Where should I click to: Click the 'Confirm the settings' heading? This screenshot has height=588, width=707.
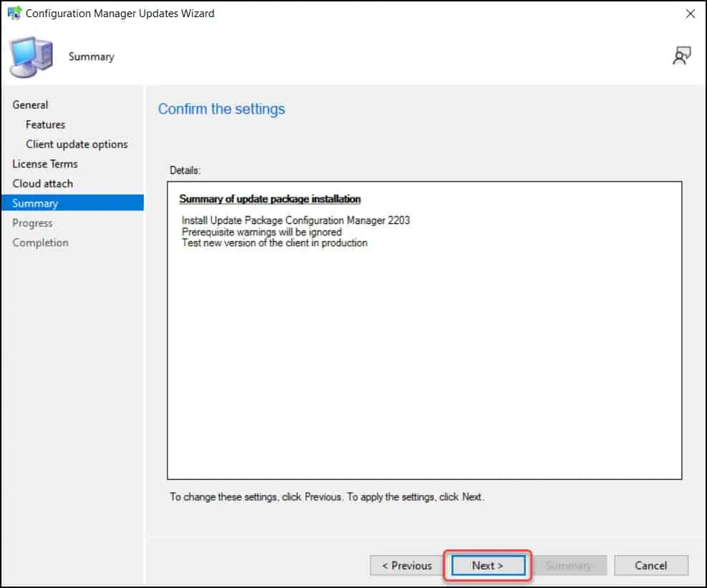221,109
